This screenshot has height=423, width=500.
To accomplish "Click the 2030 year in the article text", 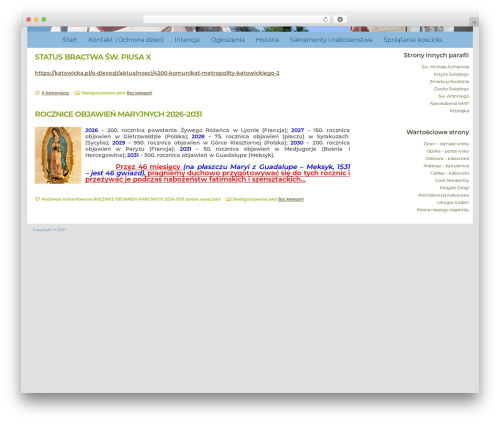I will point(297,143).
